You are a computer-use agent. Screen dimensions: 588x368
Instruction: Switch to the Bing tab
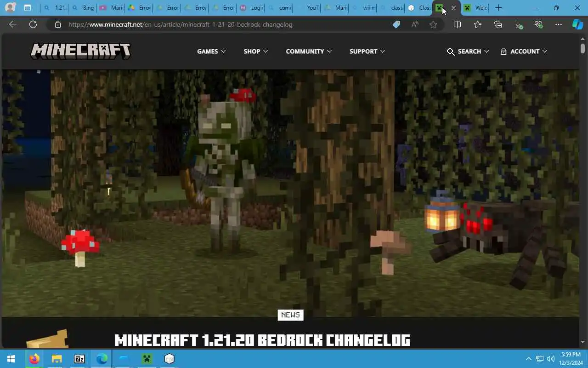(83, 8)
